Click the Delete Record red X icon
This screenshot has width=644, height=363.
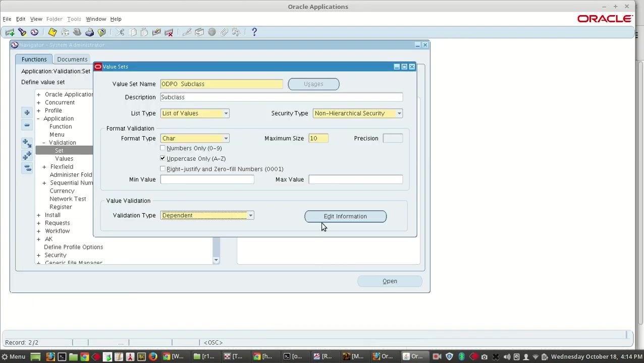coord(169,32)
